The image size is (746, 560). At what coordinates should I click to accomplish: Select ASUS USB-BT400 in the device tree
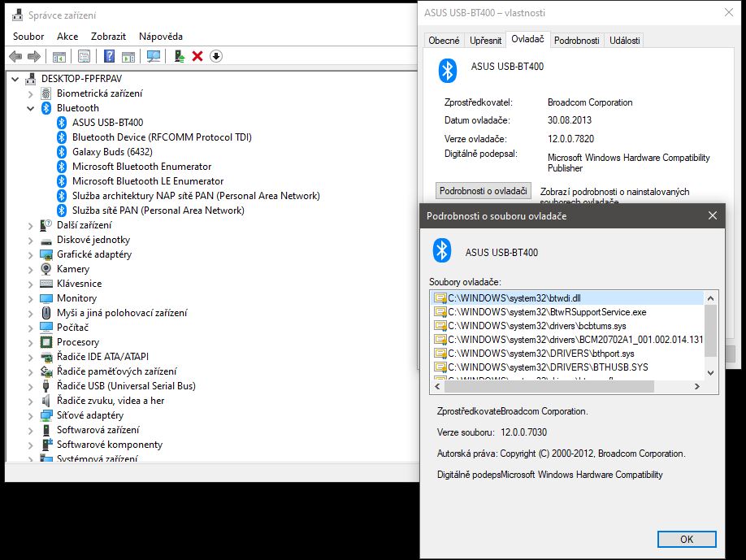107,123
